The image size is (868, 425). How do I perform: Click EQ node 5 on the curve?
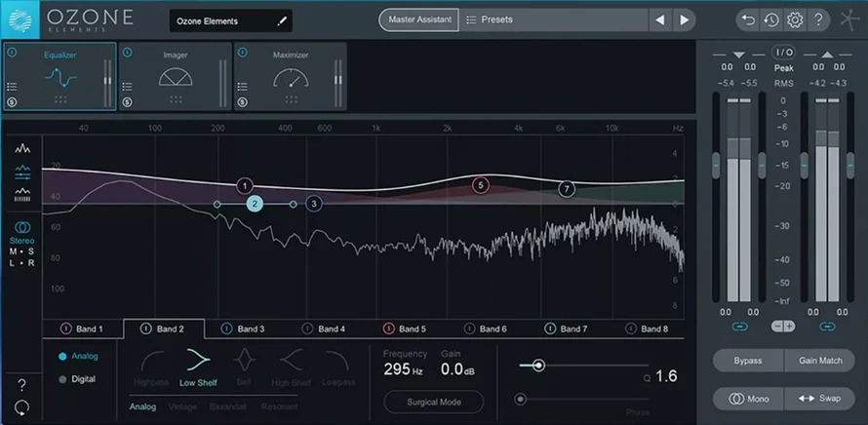481,185
